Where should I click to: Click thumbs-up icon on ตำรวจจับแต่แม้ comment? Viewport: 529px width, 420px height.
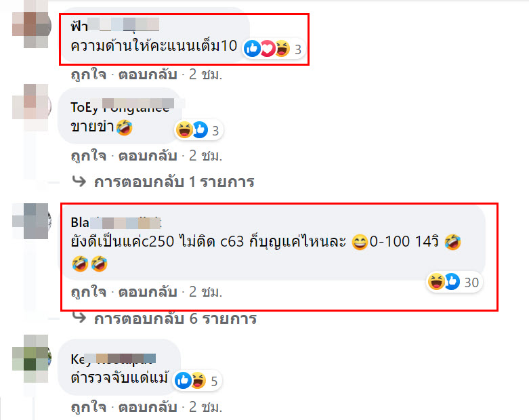[x=183, y=381]
